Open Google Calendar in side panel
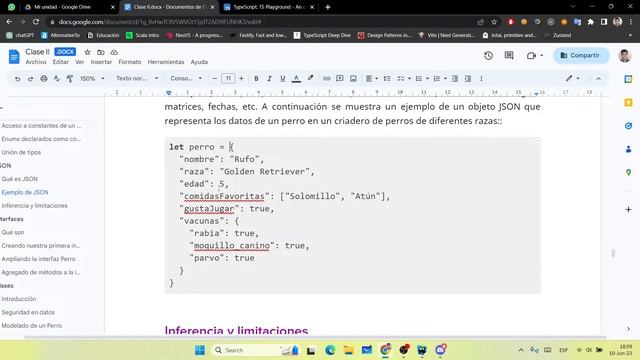This screenshot has width=640, height=360. coord(628,79)
